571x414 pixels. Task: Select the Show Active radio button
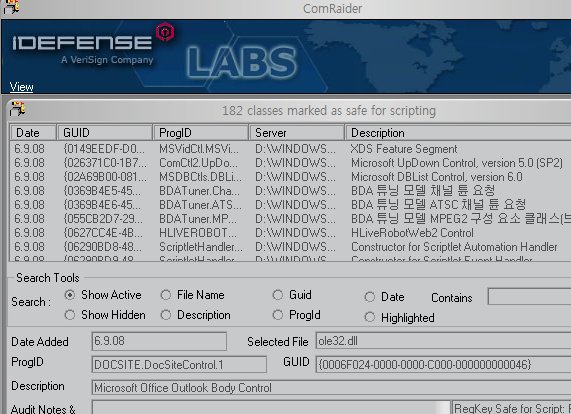70,295
